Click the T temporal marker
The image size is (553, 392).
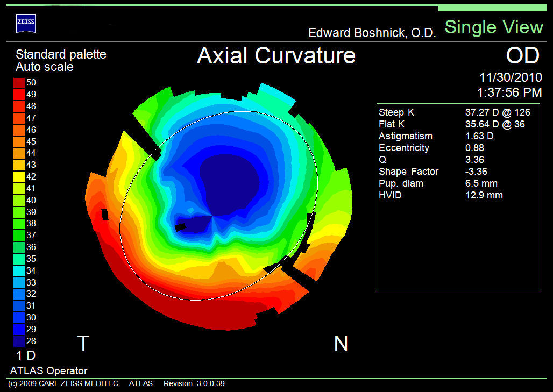[83, 343]
